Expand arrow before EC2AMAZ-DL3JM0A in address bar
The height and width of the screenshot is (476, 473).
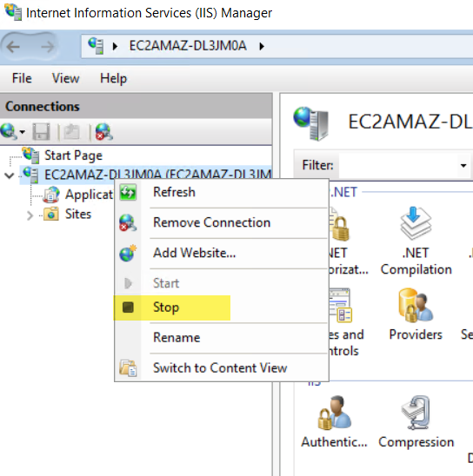pos(115,46)
